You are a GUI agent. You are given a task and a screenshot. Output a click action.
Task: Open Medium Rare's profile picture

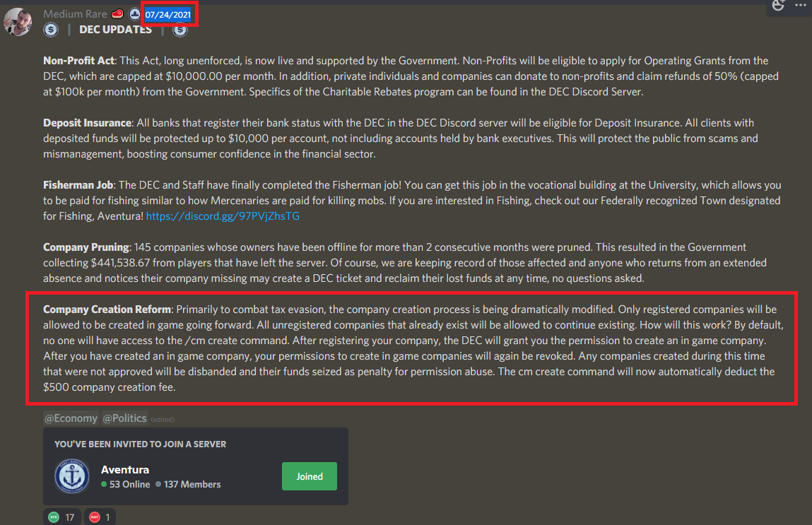pos(18,22)
